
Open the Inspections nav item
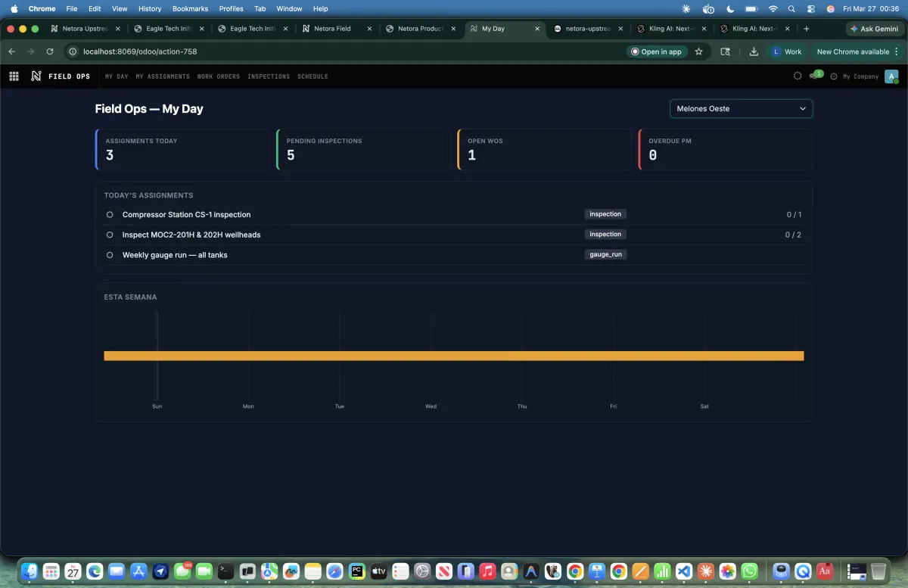[x=269, y=76]
